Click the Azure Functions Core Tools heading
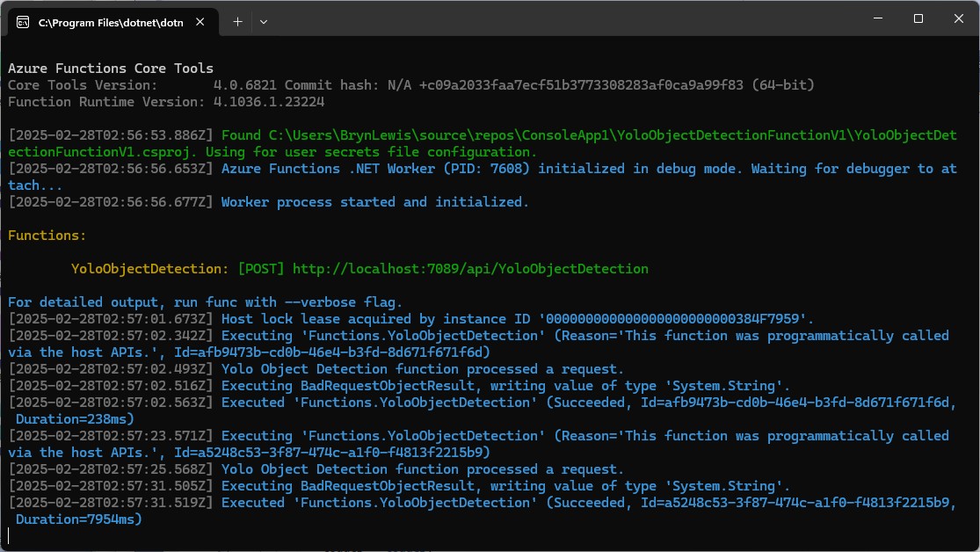This screenshot has width=980, height=552. (111, 69)
